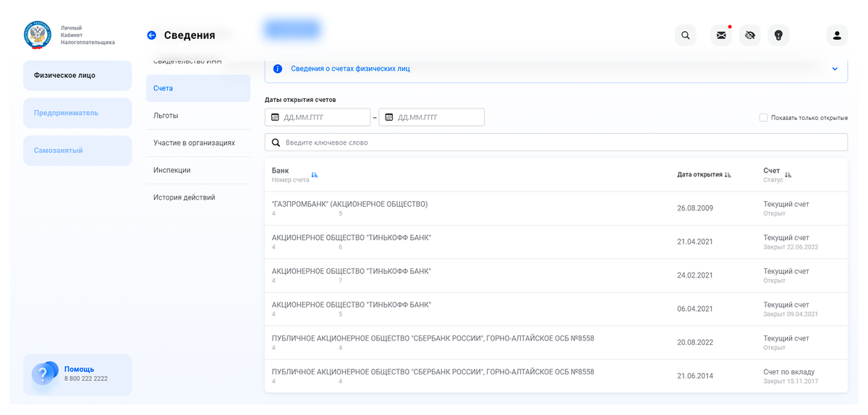Click the blue info icon in accounts banner

pyautogui.click(x=278, y=69)
